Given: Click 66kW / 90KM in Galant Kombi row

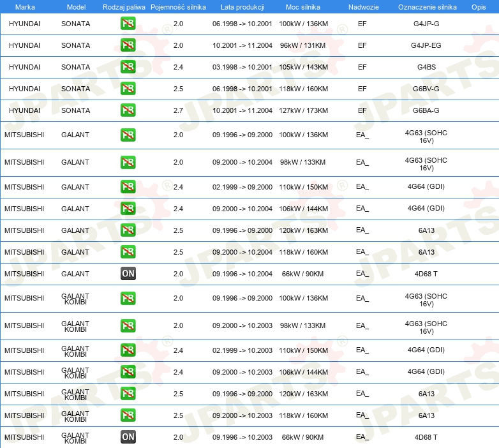Looking at the screenshot, I should (302, 437).
